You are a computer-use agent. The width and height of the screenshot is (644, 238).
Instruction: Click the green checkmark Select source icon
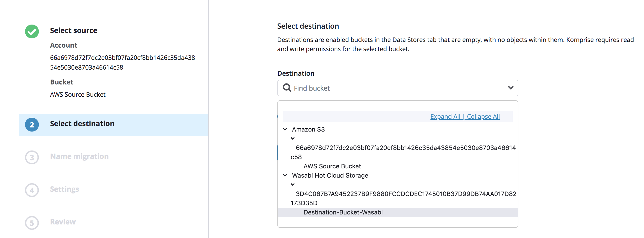(x=32, y=31)
